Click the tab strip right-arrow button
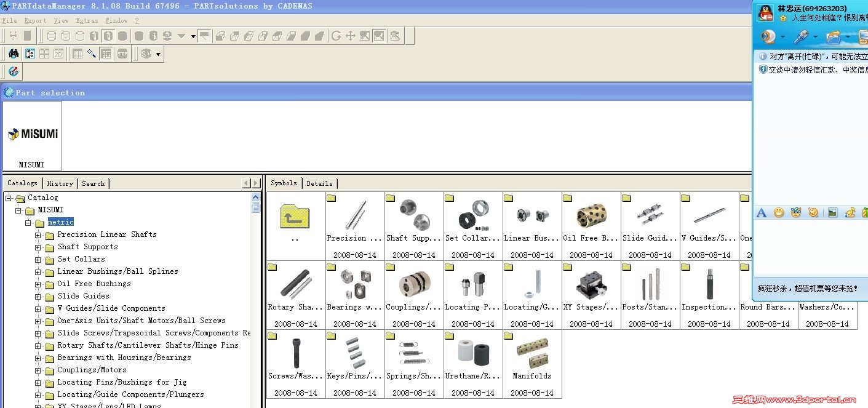Viewport: 868px width, 408px height. coord(255,183)
